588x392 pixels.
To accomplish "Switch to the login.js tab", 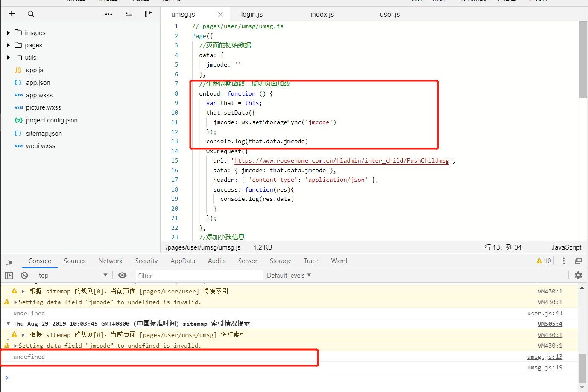I will click(252, 14).
